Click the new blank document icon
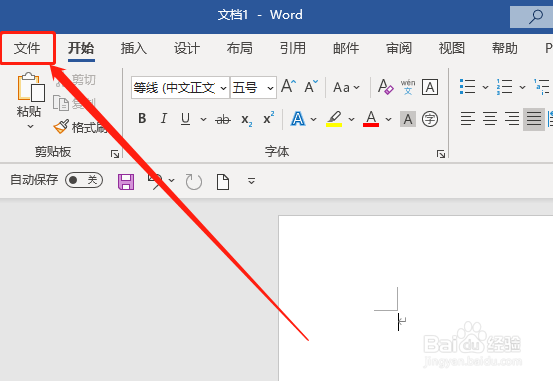Screen dimensions: 553x381 pyautogui.click(x=223, y=182)
